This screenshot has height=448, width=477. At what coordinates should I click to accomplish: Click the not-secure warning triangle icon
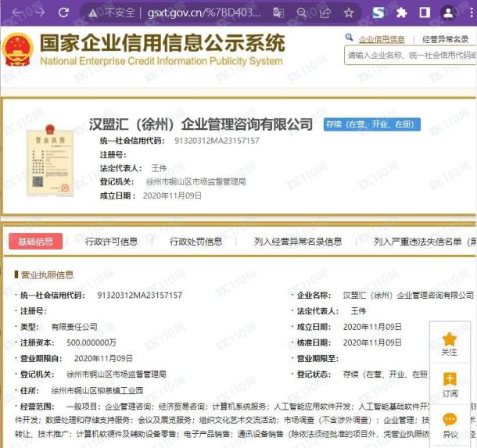(93, 13)
